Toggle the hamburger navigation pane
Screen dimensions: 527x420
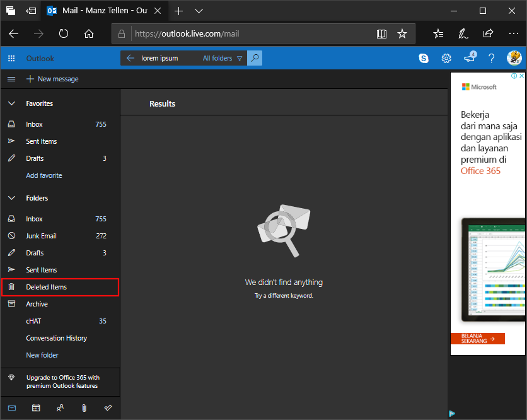tap(11, 79)
